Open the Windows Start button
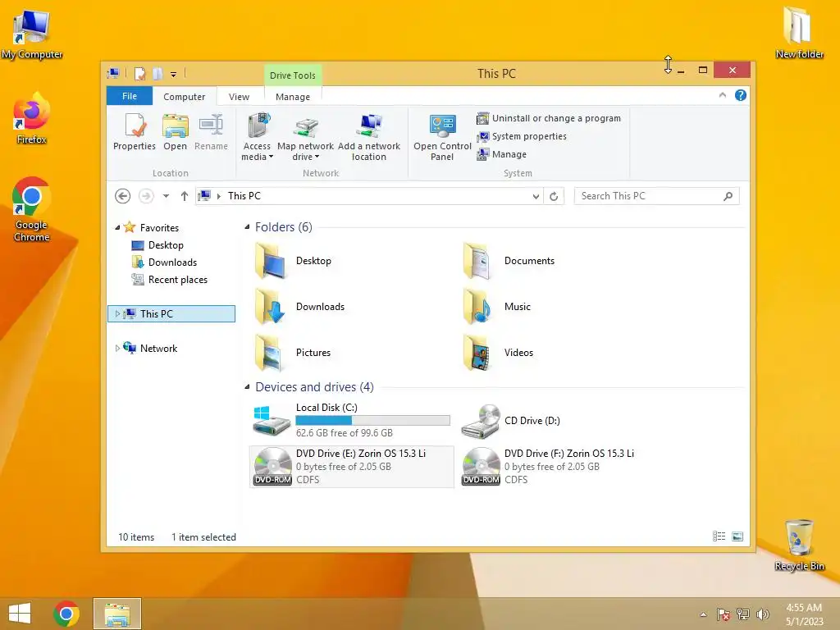Screen dimensions: 840x630 [20, 614]
